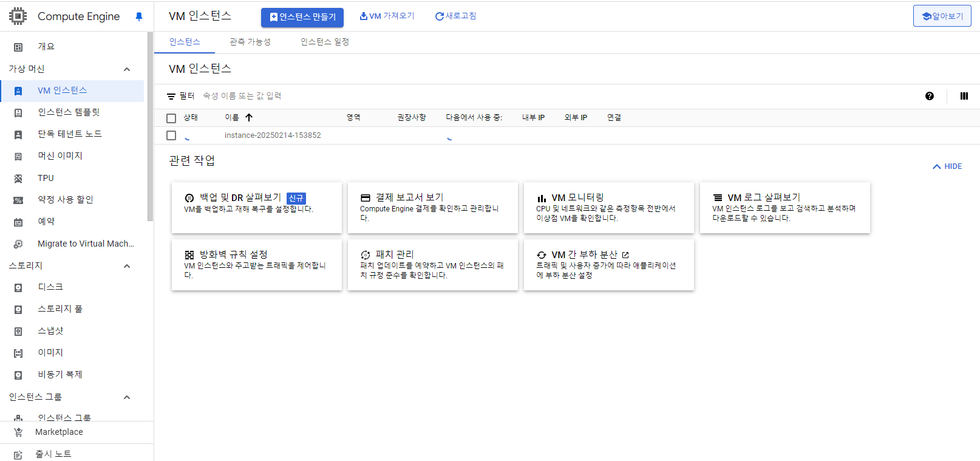Viewport: 980px width, 461px height.
Task: Switch to the 관측 가능성 tab
Action: pyautogui.click(x=250, y=42)
